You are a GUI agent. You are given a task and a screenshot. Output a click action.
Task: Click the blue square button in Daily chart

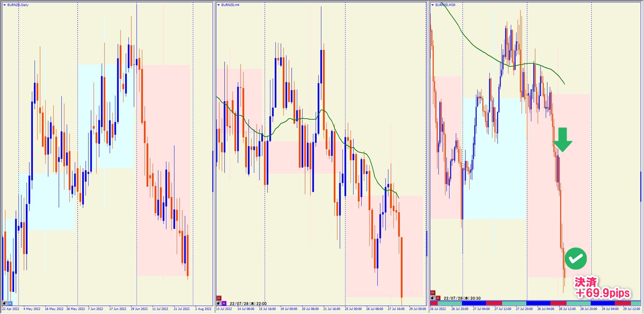(x=10, y=303)
